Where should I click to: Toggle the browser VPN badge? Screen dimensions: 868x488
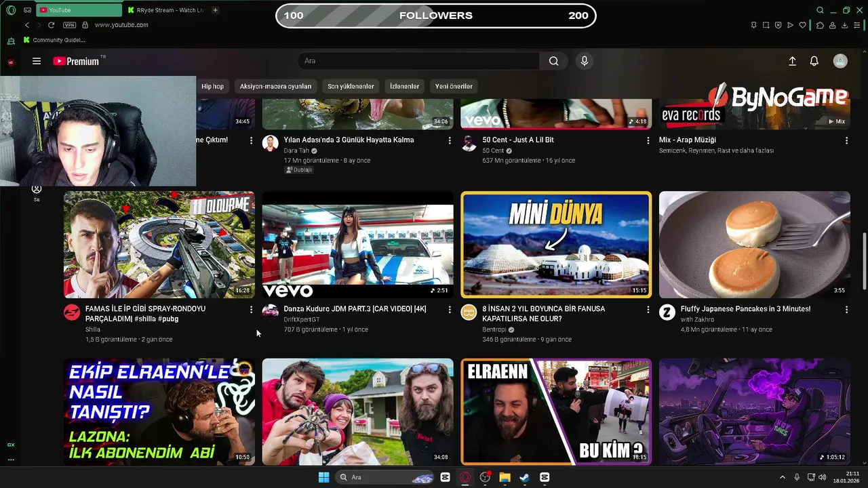(69, 25)
